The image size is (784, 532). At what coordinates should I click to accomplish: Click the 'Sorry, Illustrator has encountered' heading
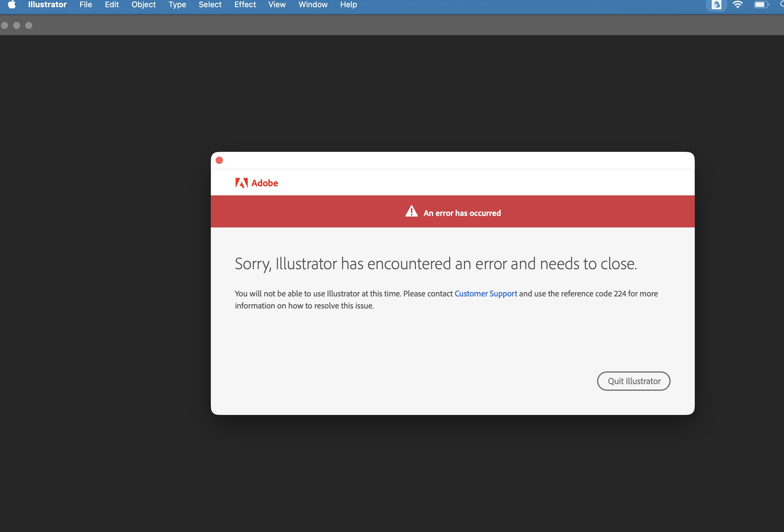click(436, 264)
